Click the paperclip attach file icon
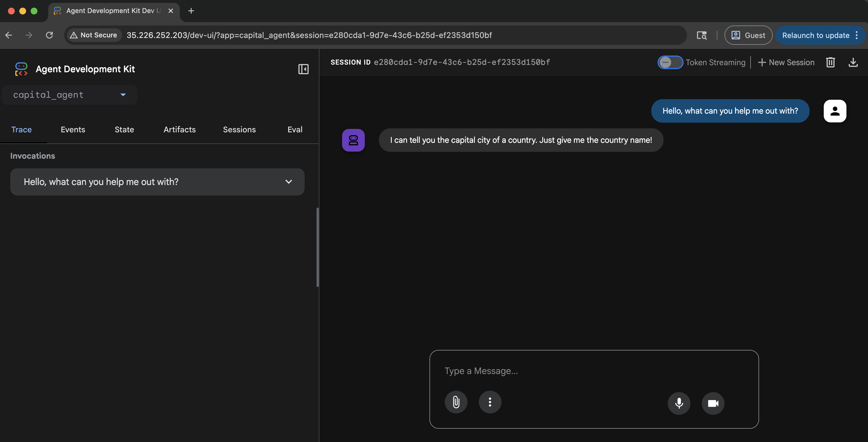Image resolution: width=868 pixels, height=442 pixels. [456, 402]
